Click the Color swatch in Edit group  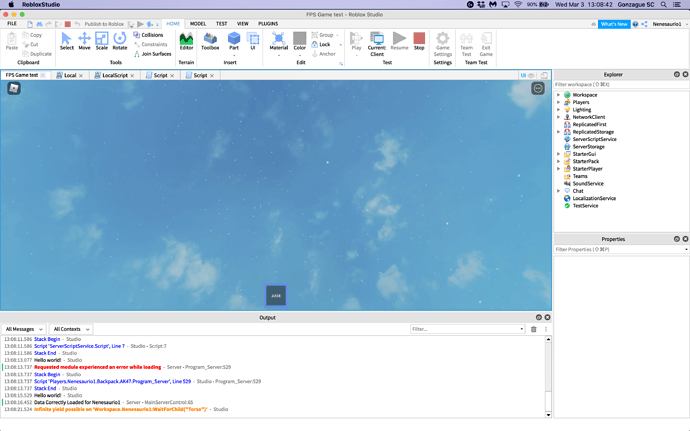[300, 41]
